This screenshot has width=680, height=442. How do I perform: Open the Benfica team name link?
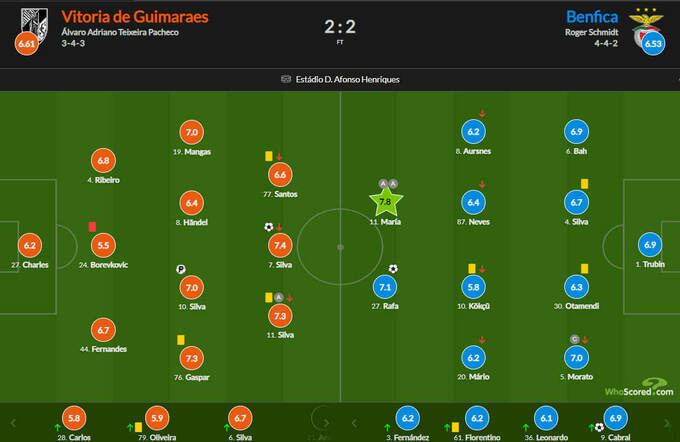click(593, 17)
